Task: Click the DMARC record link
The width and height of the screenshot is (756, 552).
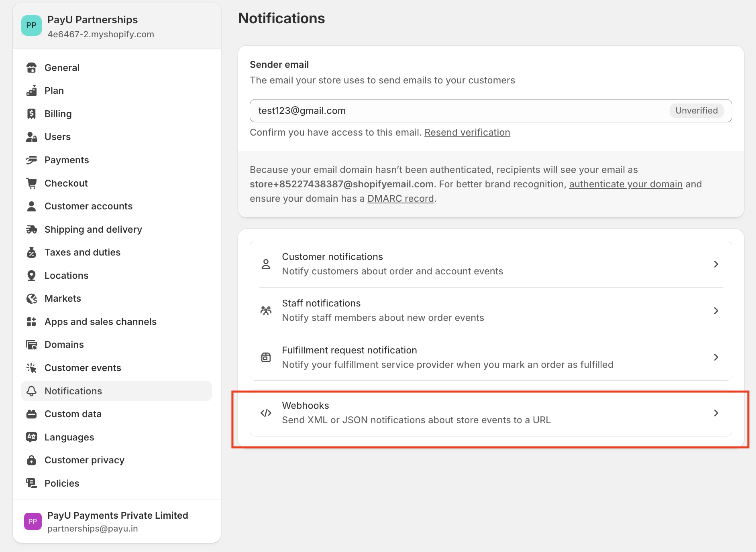Action: [x=401, y=199]
